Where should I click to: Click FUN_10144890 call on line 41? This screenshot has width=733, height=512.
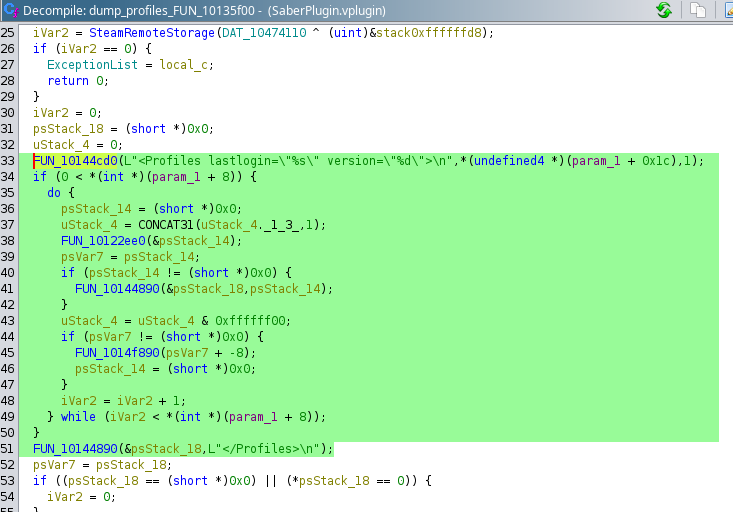117,289
